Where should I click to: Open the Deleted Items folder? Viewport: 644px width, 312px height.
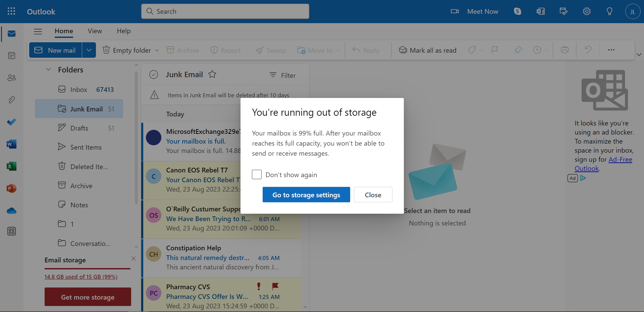coord(79,167)
